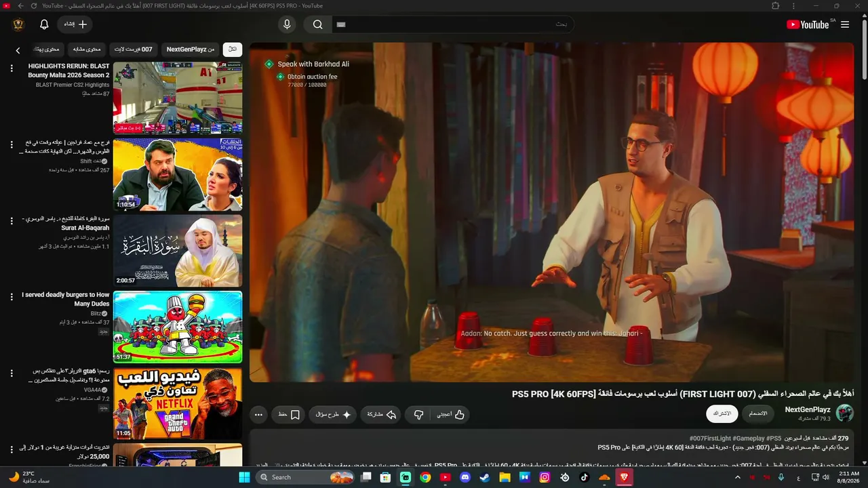Open Steam from the taskbar
This screenshot has height=488, width=868.
click(484, 477)
